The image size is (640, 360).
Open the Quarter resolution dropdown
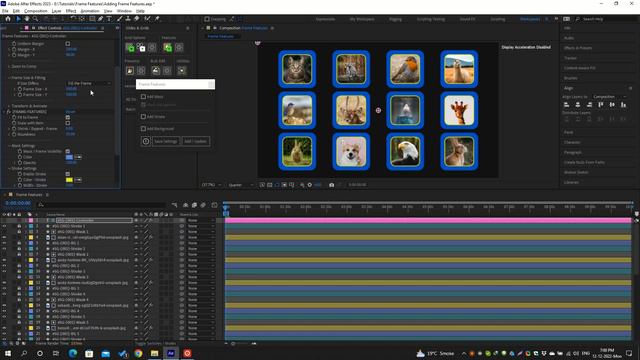(x=240, y=185)
